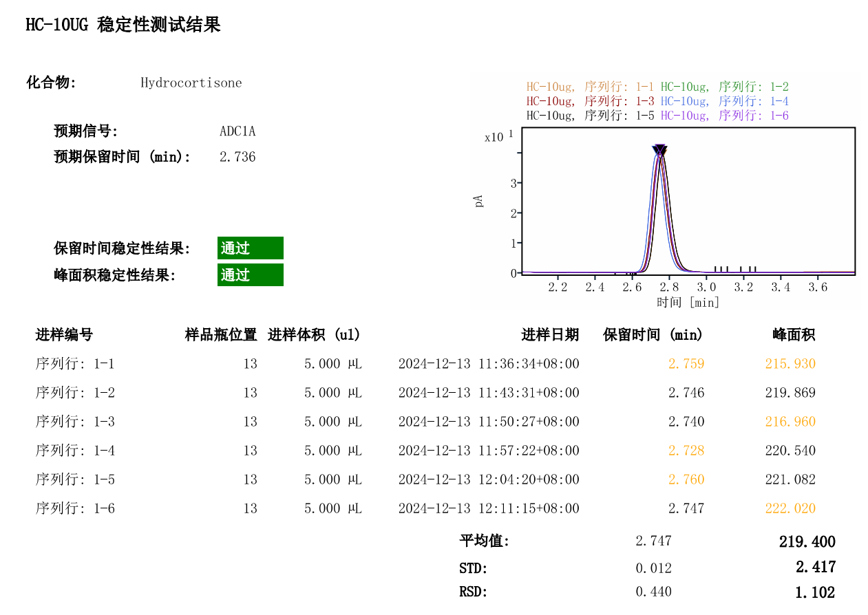Select the green legend entry 'HC-10ug, 序列行: 1-2'

pos(725,87)
